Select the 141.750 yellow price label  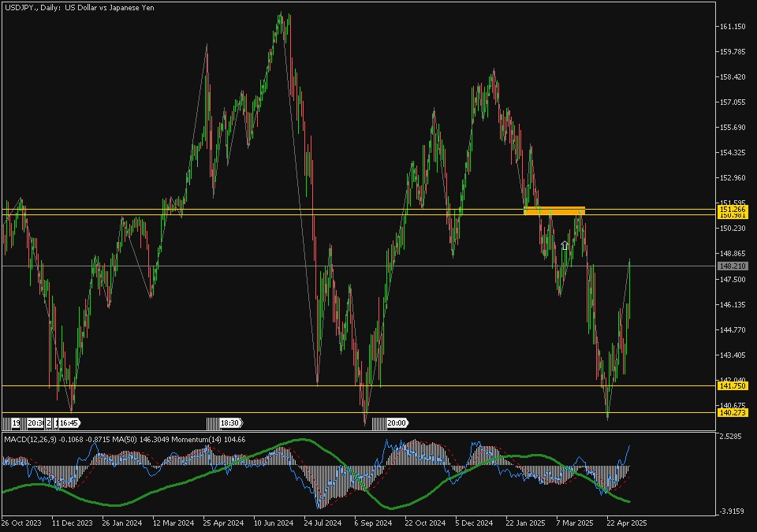point(733,385)
